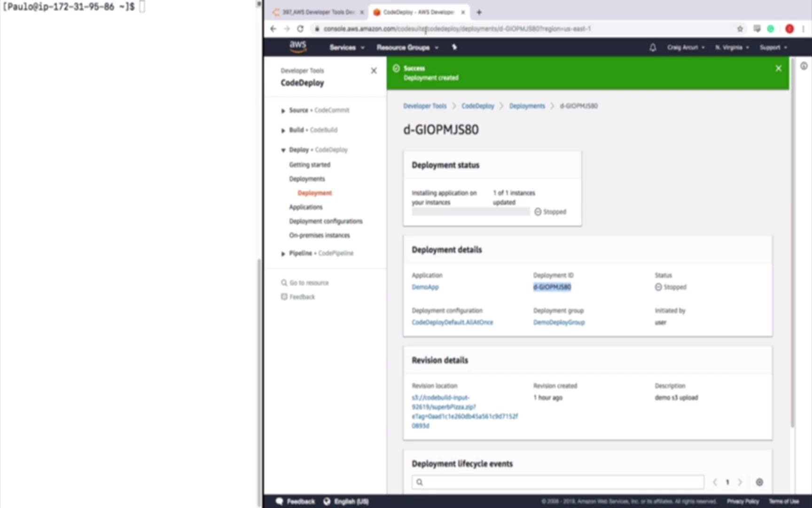The image size is (812, 508).
Task: Click the Deployments breadcrumb link
Action: click(527, 106)
